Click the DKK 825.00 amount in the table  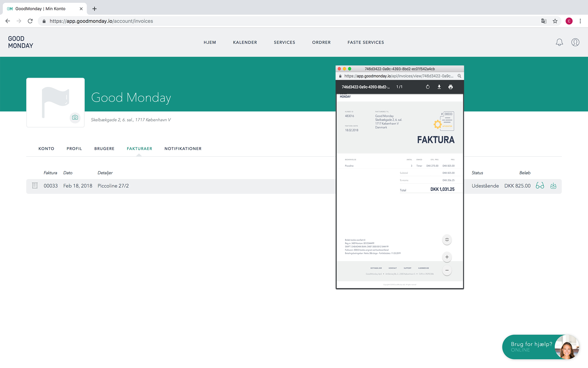click(x=517, y=186)
